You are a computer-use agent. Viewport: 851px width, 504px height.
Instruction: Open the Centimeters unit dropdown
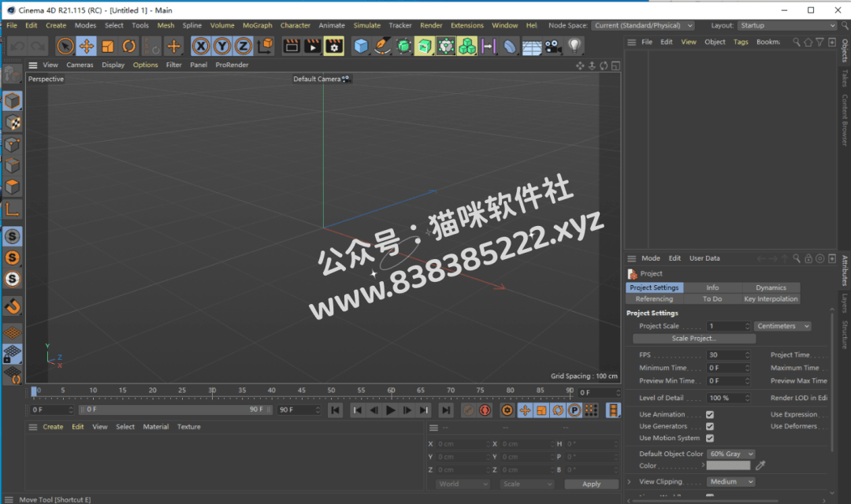click(x=782, y=326)
